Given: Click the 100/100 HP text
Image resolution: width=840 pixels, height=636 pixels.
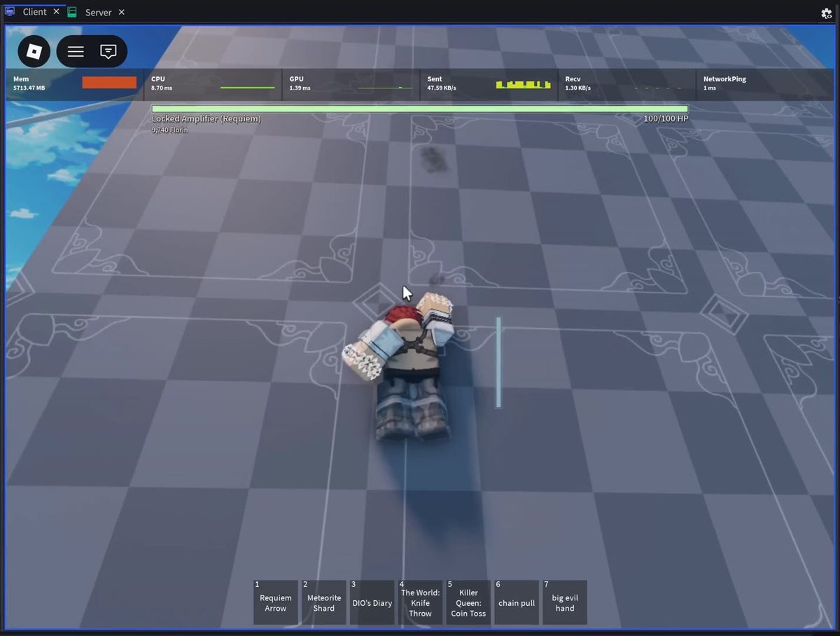Looking at the screenshot, I should tap(666, 119).
